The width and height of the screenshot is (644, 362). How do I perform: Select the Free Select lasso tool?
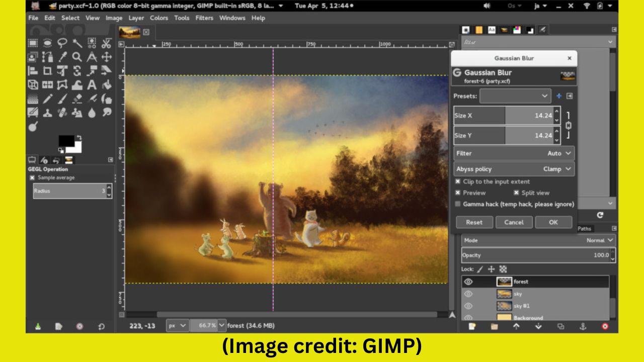point(62,43)
